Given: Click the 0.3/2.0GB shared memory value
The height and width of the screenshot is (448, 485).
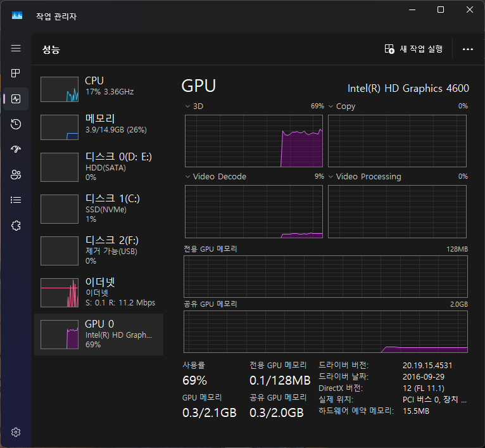Looking at the screenshot, I should point(277,413).
